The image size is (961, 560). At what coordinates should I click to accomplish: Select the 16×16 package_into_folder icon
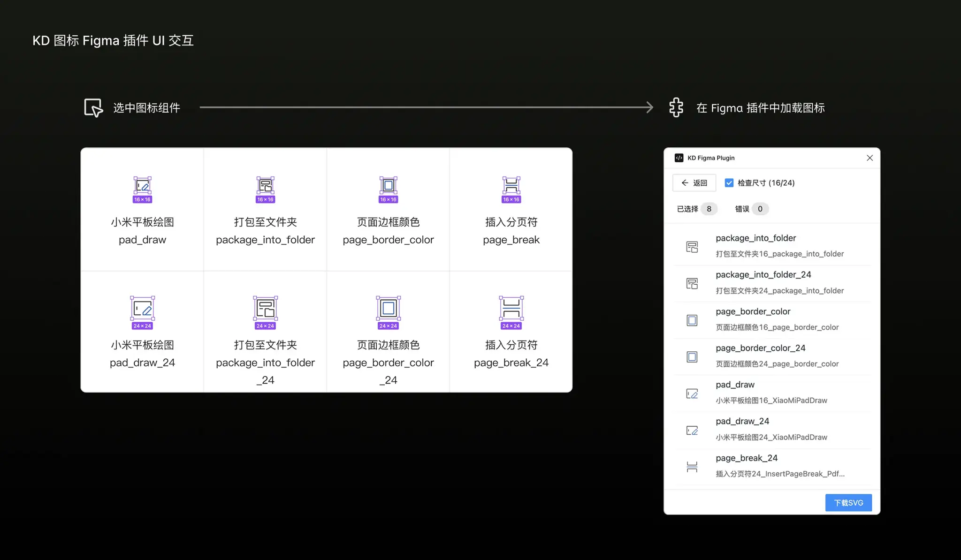(x=265, y=186)
